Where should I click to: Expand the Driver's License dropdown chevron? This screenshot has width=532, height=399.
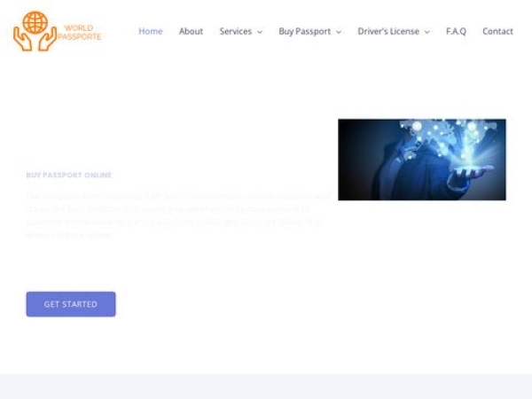[427, 32]
